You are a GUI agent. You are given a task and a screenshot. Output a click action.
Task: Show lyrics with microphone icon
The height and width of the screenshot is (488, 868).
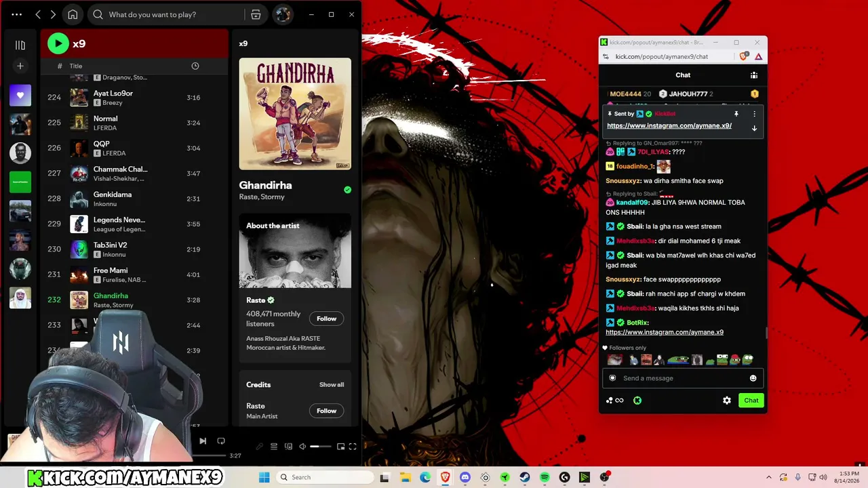pos(259,447)
